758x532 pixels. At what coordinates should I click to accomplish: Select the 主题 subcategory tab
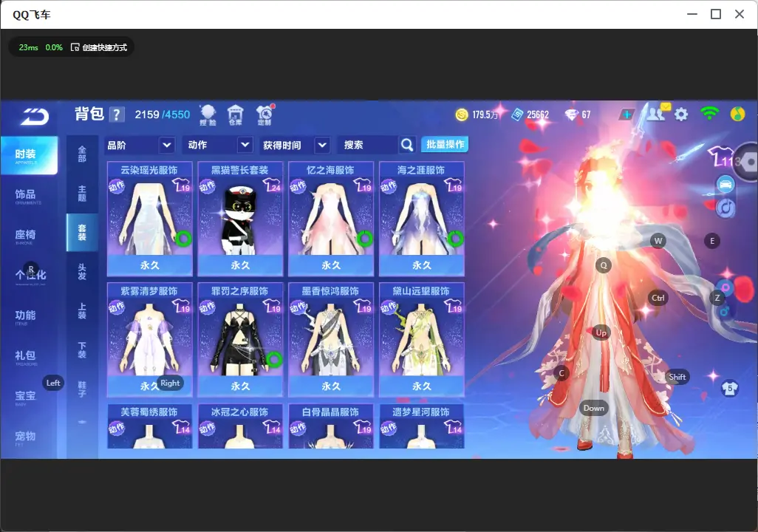click(x=82, y=194)
